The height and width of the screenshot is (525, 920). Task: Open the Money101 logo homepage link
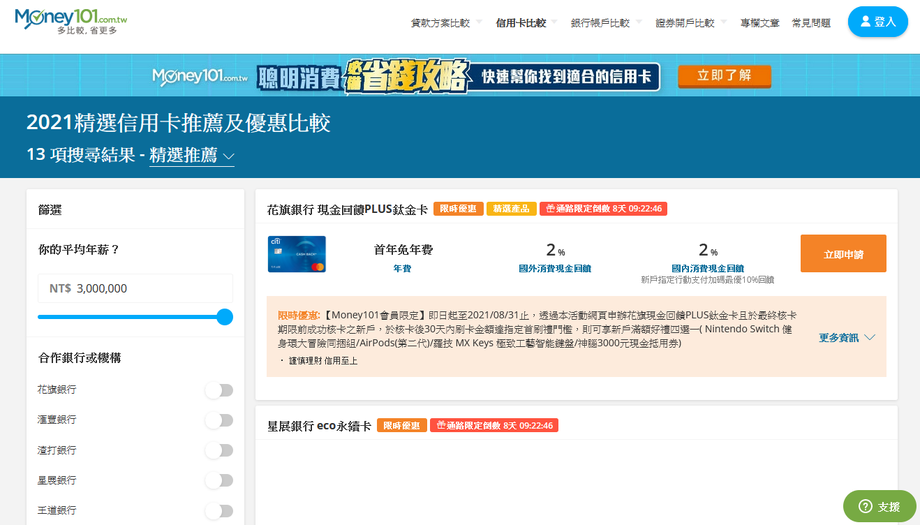(x=71, y=22)
